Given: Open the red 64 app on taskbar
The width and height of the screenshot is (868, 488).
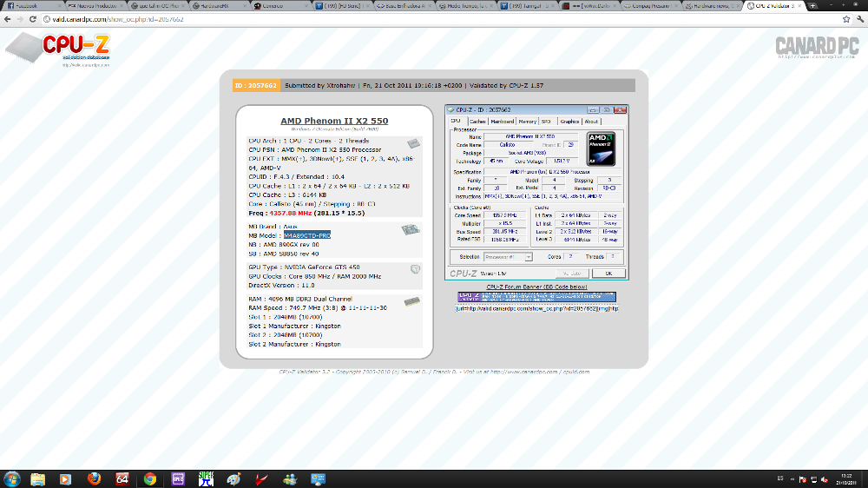Looking at the screenshot, I should tap(122, 479).
